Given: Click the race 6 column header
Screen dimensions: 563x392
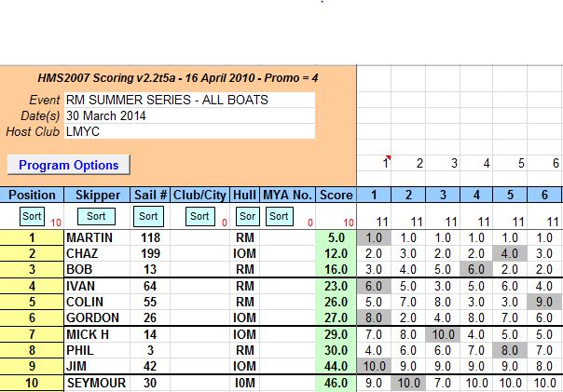Looking at the screenshot, I should pos(545,195).
